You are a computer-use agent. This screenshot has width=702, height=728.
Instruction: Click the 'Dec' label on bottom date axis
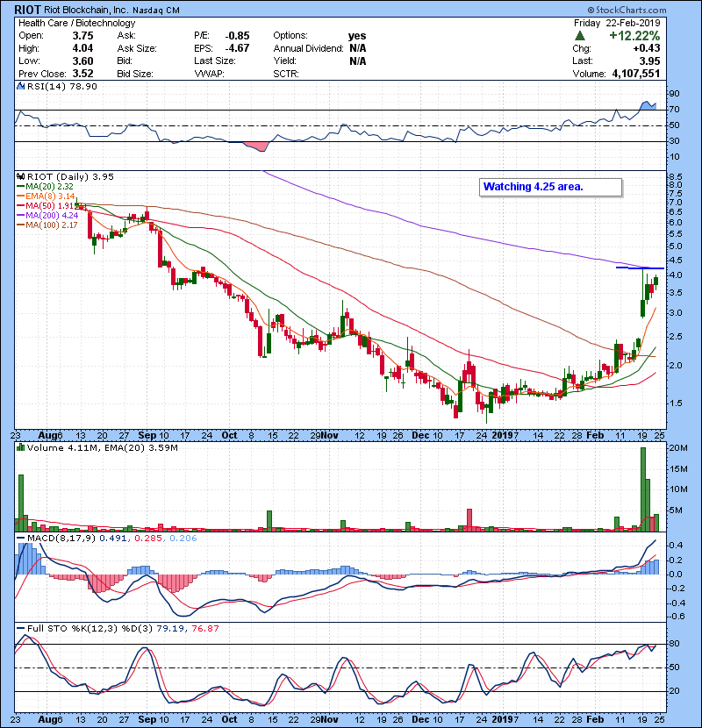420,719
